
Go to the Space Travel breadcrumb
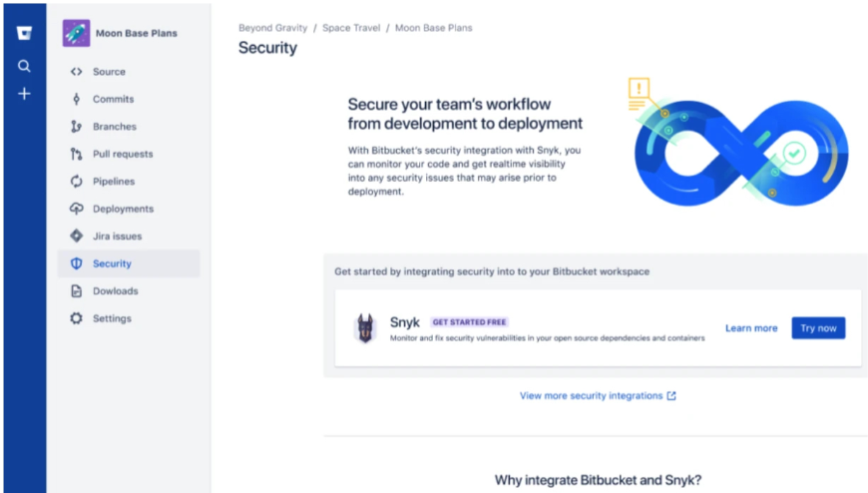pyautogui.click(x=351, y=28)
